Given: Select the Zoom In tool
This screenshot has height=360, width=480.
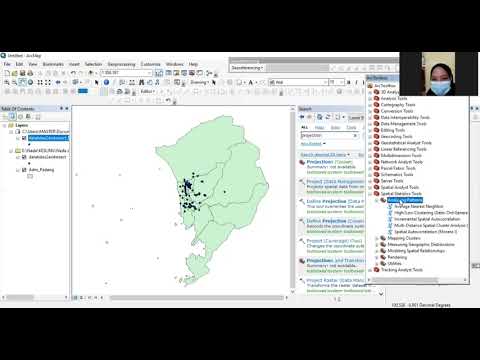Looking at the screenshot, I should pos(7,82).
